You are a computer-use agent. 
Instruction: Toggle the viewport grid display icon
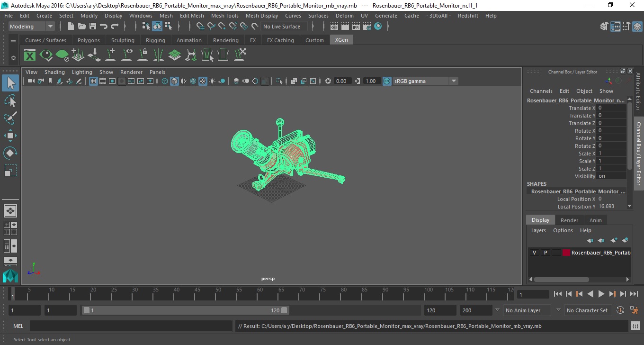point(93,81)
